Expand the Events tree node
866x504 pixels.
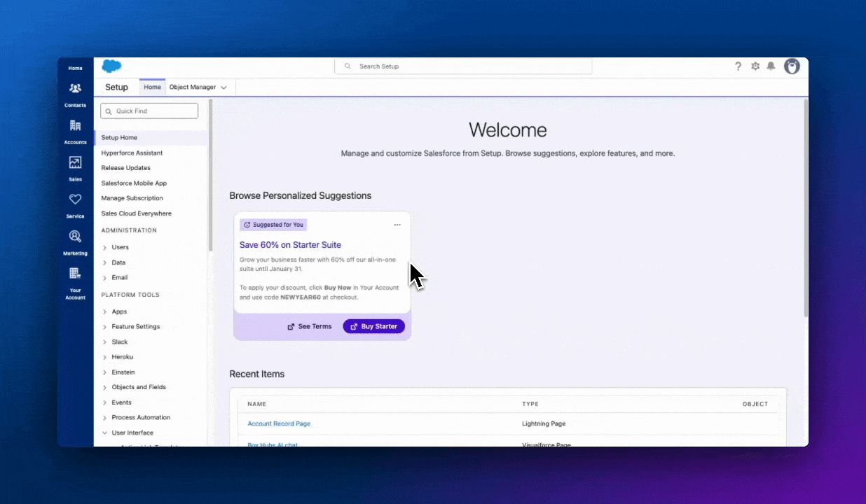104,403
